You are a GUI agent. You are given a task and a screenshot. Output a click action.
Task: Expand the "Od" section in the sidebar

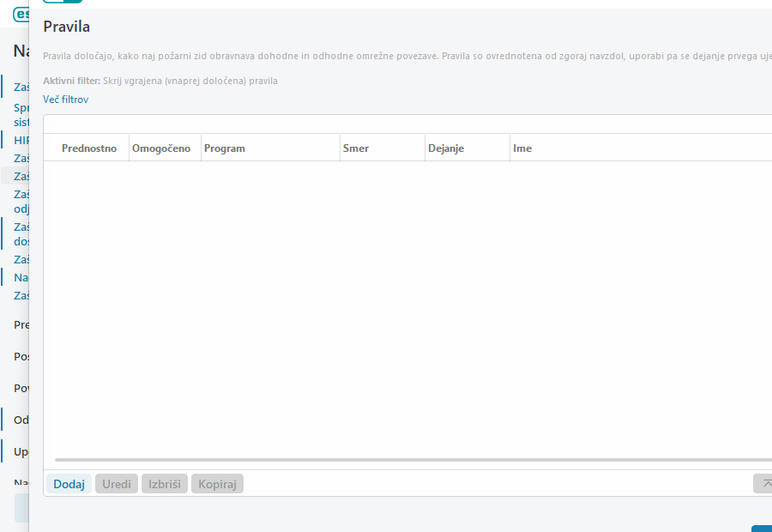21,420
